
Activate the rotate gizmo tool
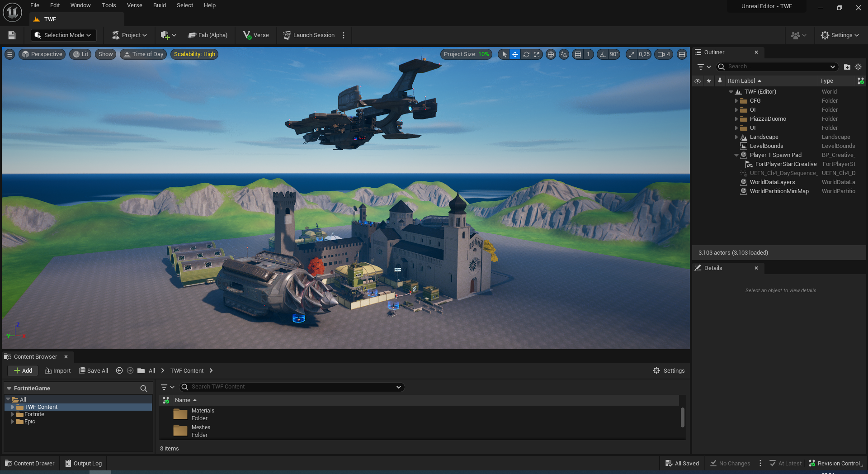526,54
